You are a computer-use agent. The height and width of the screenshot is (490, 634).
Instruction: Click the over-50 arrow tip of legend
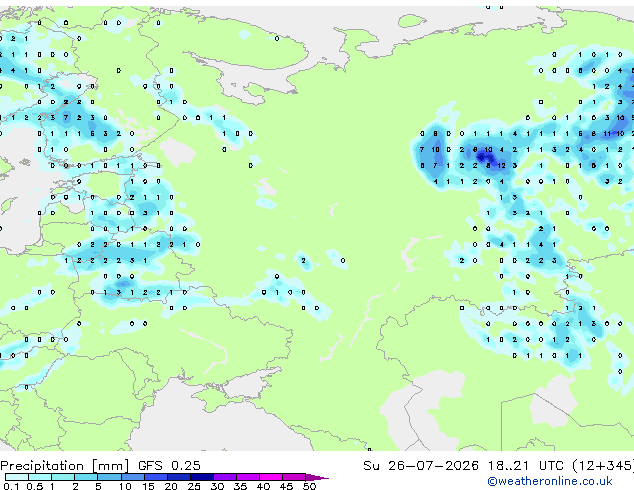click(317, 477)
